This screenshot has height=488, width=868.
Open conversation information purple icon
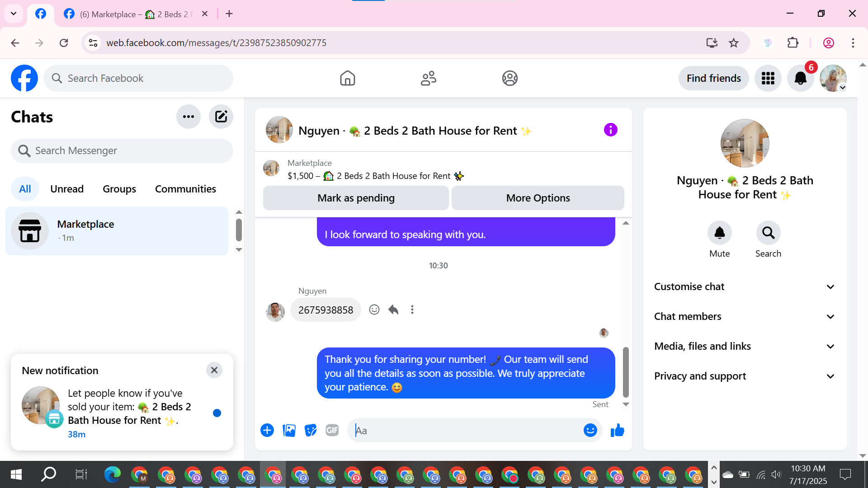click(x=610, y=130)
